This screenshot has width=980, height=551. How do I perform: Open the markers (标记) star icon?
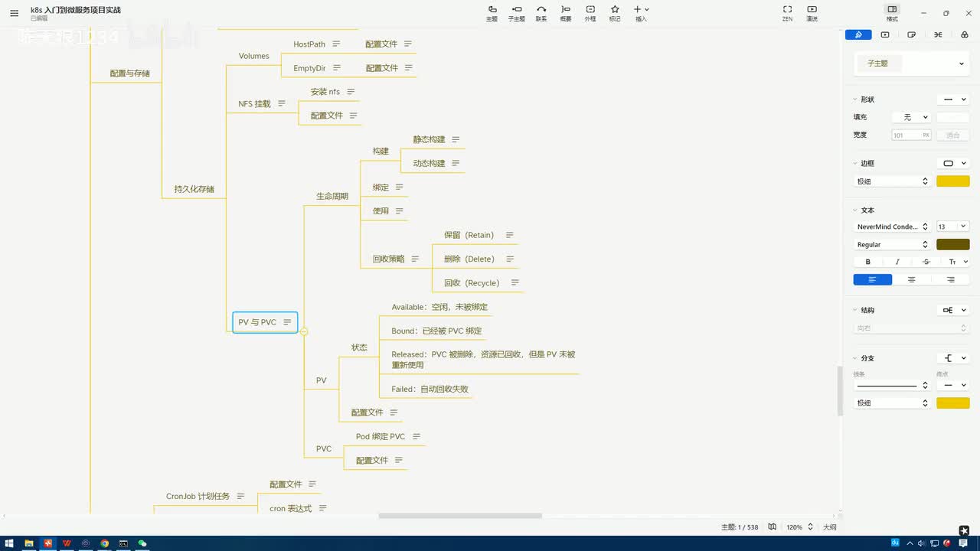[x=615, y=13]
